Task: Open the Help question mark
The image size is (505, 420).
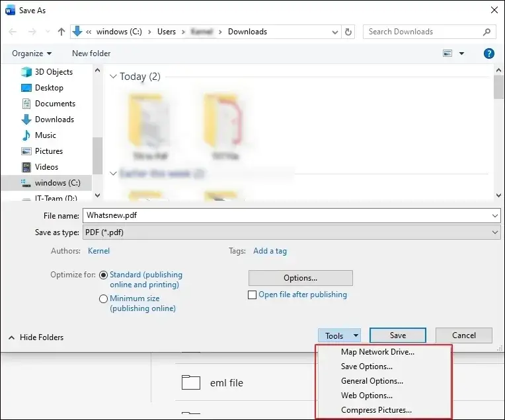Action: click(488, 53)
